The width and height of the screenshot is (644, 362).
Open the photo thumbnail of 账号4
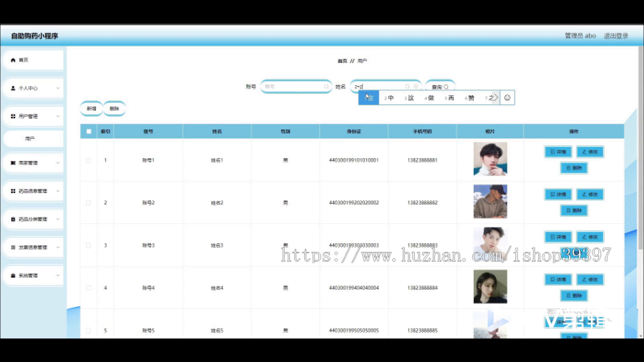[x=490, y=286]
